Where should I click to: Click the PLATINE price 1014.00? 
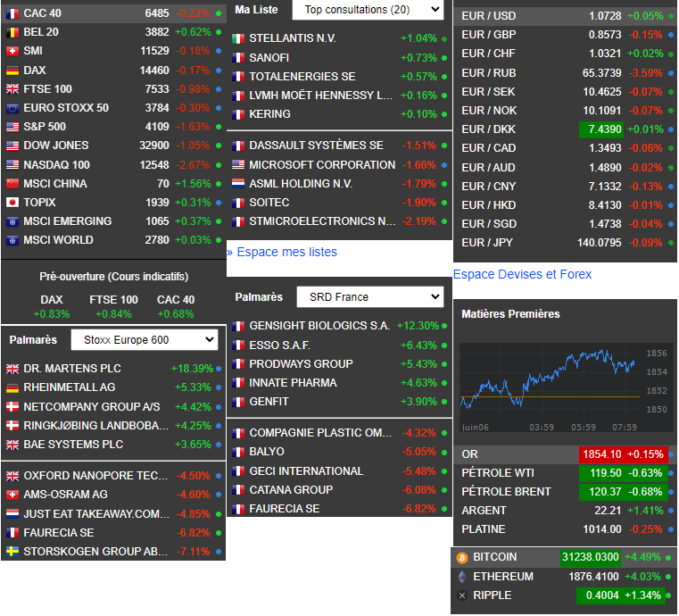tap(602, 529)
